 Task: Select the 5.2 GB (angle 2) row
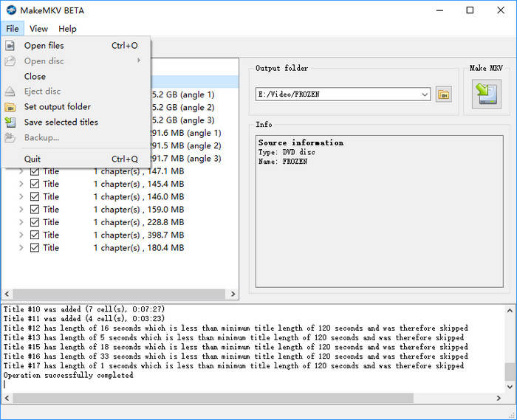[x=194, y=108]
